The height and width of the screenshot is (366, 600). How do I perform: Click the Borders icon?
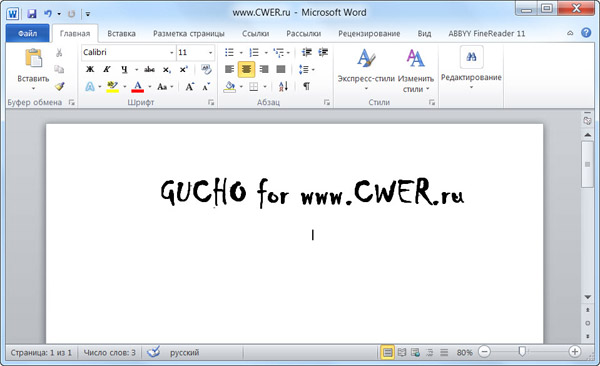pos(254,87)
